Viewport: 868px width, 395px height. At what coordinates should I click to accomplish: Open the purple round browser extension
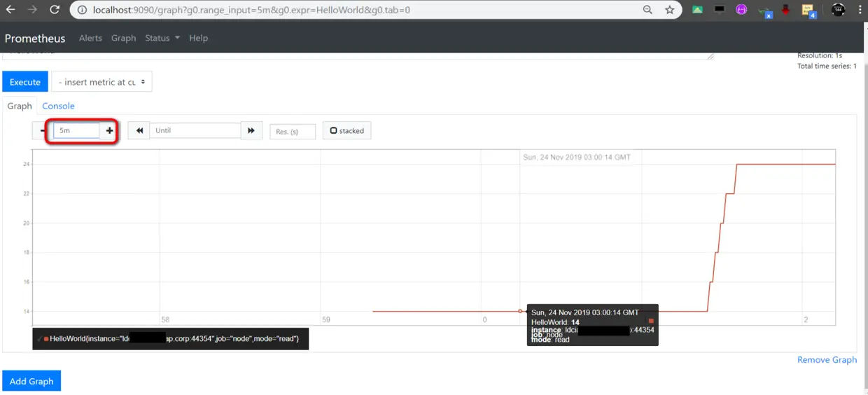tap(741, 10)
